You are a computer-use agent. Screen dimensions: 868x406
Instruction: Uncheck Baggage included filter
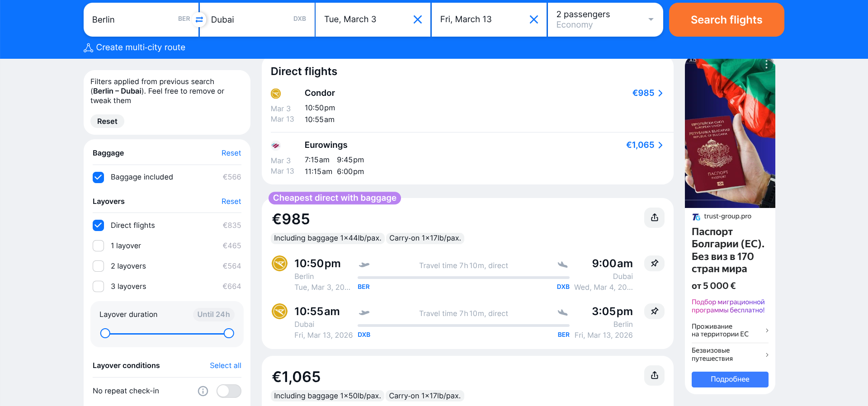[x=99, y=177]
